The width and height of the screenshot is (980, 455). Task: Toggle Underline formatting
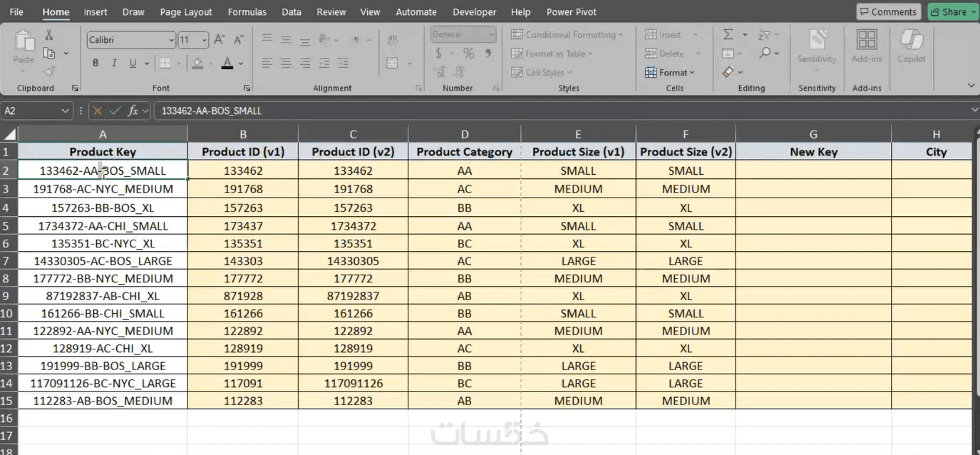tap(133, 63)
